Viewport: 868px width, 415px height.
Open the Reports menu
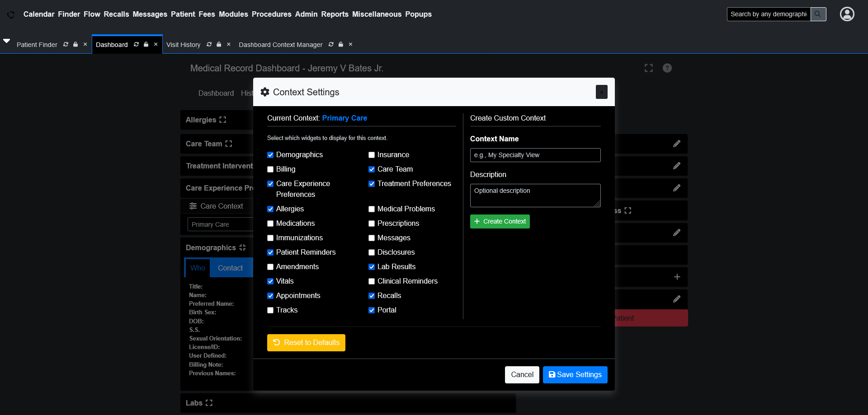point(335,14)
